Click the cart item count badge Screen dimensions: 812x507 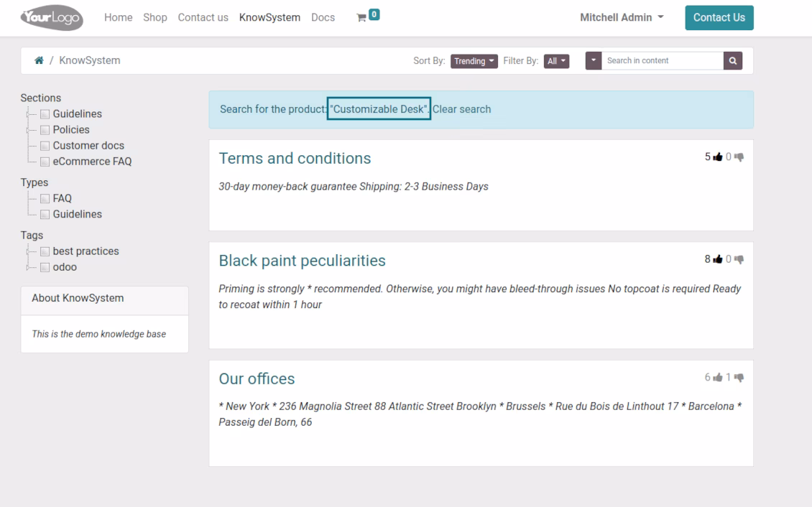[x=374, y=14]
